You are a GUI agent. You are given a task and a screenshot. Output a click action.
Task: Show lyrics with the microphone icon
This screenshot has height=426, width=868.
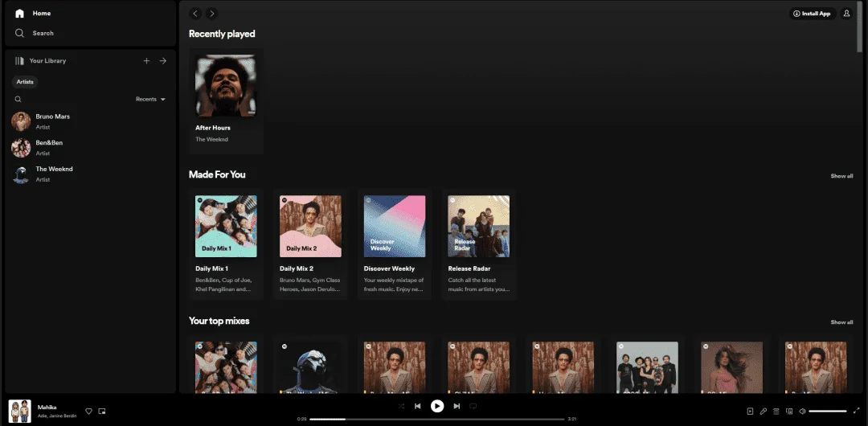click(763, 411)
